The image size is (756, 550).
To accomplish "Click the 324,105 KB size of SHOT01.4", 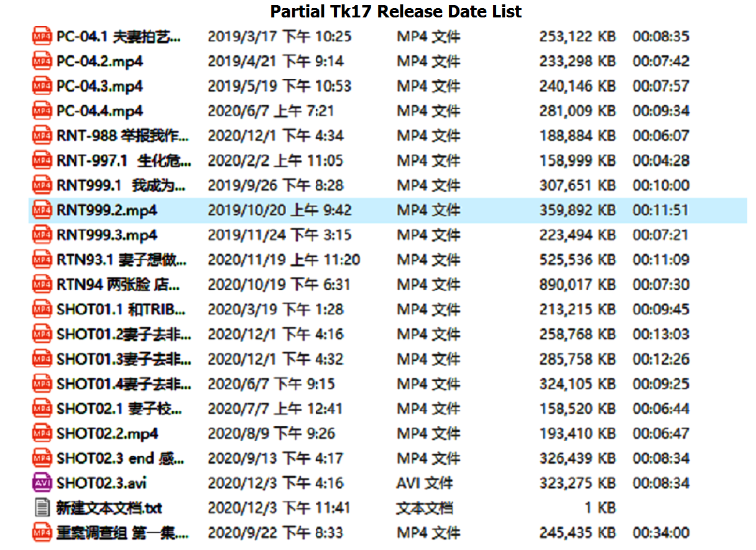I will point(576,384).
